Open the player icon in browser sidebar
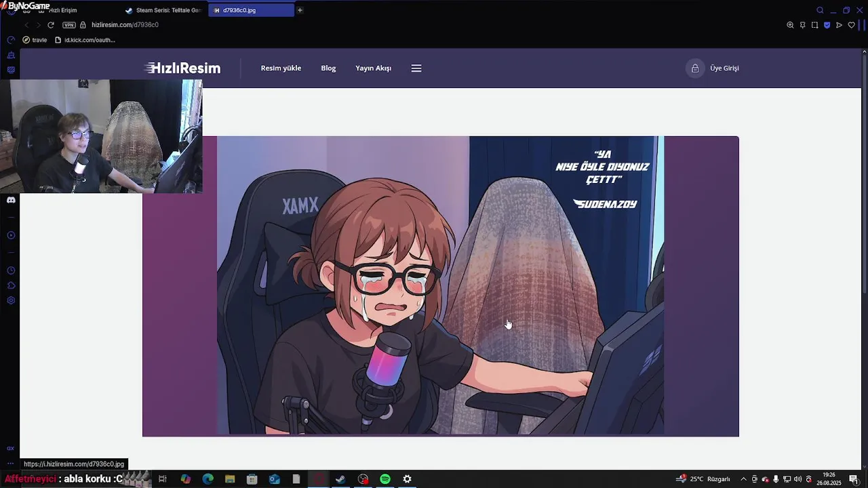The height and width of the screenshot is (488, 868). pos(11,235)
